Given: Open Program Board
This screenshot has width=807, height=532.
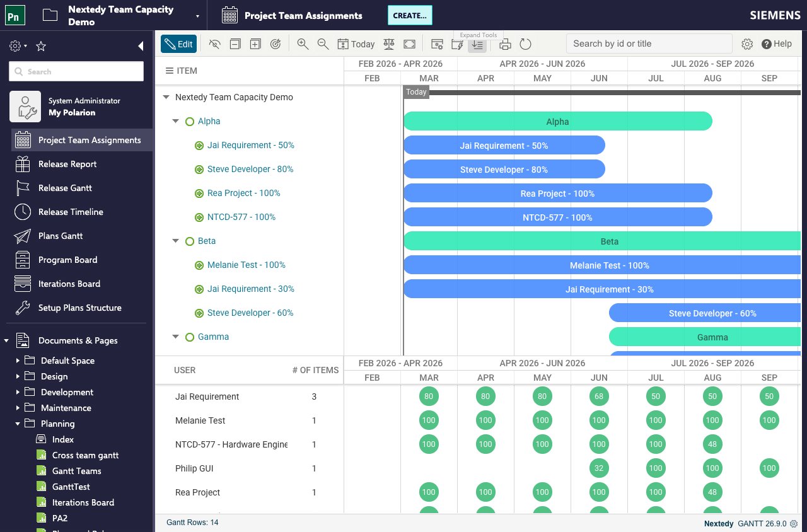Looking at the screenshot, I should pyautogui.click(x=67, y=260).
